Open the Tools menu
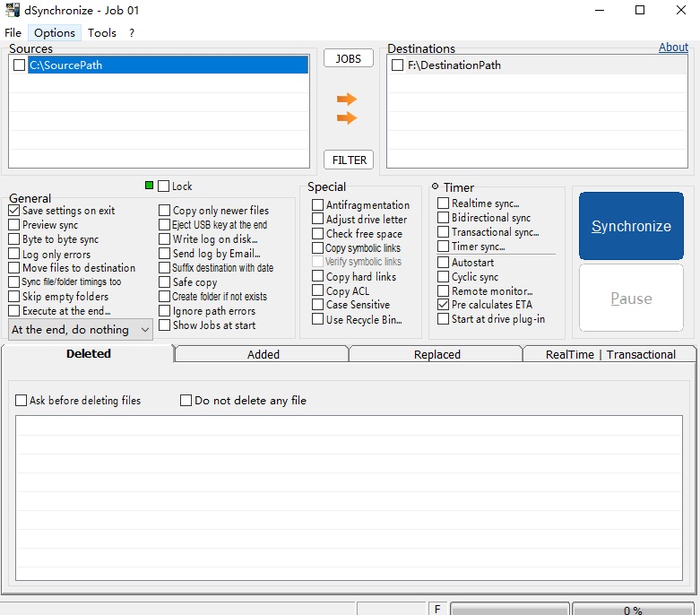Image resolution: width=700 pixels, height=615 pixels. pos(102,32)
